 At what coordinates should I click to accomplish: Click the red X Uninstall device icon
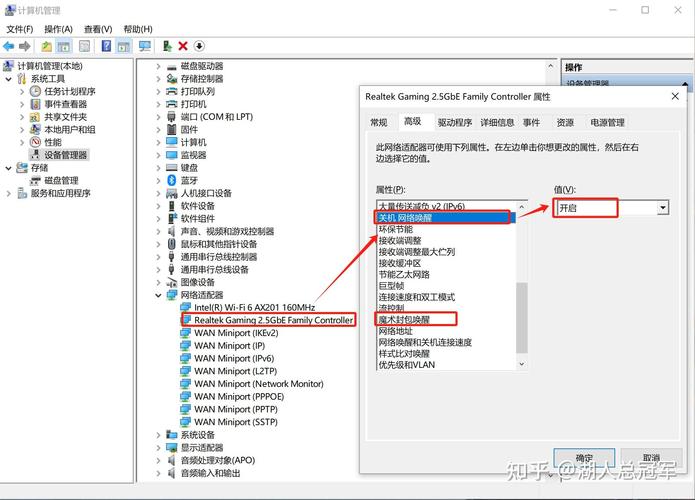click(x=183, y=46)
